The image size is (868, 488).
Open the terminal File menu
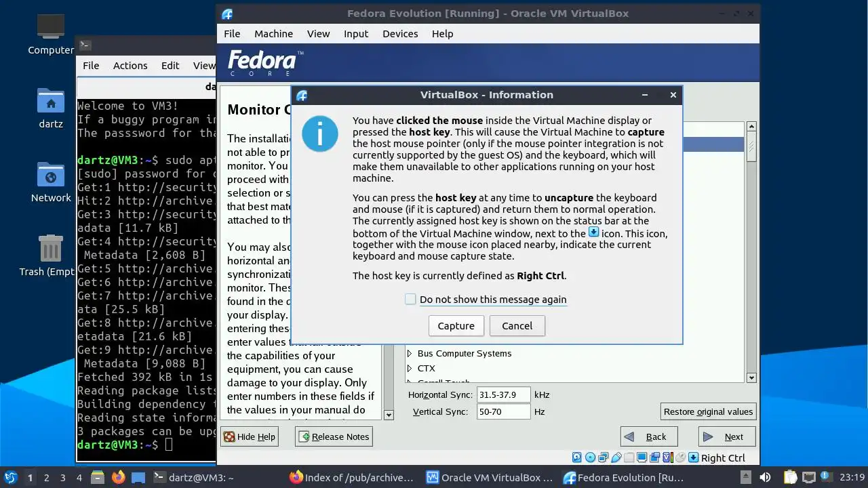tap(91, 65)
